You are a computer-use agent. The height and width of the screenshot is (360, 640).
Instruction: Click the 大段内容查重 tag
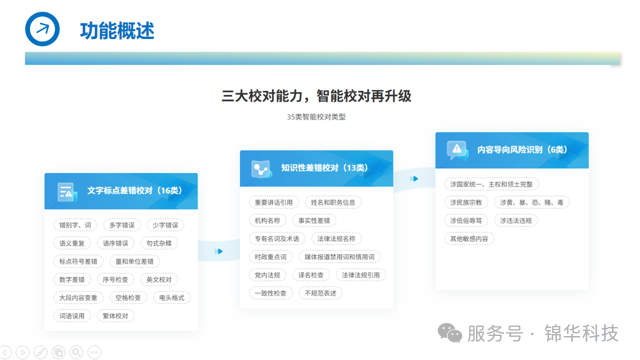click(78, 298)
